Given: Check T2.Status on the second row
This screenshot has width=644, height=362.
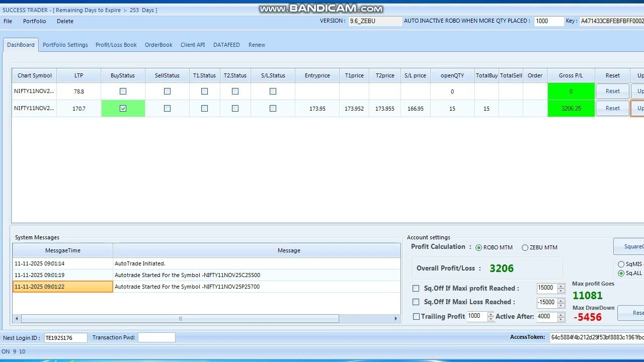Looking at the screenshot, I should point(235,108).
